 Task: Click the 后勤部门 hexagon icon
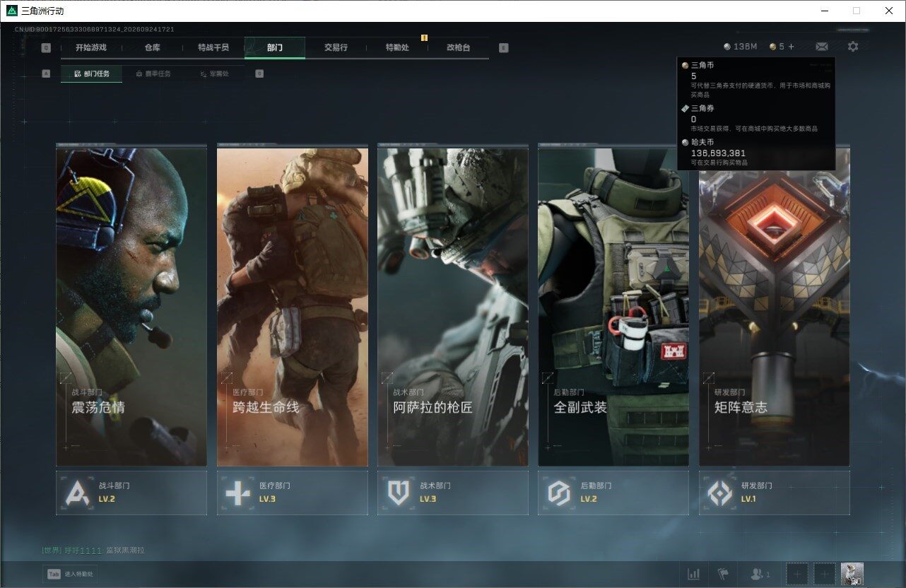click(x=559, y=493)
